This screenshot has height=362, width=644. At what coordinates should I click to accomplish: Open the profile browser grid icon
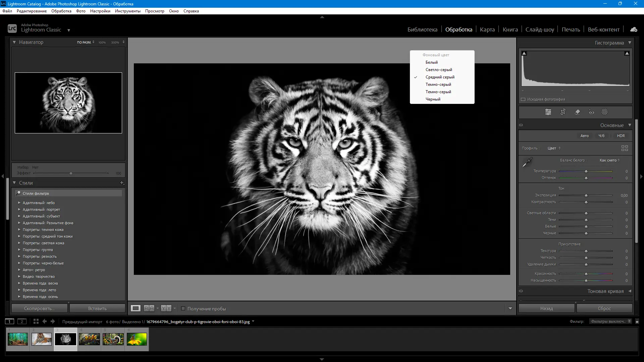pyautogui.click(x=625, y=148)
